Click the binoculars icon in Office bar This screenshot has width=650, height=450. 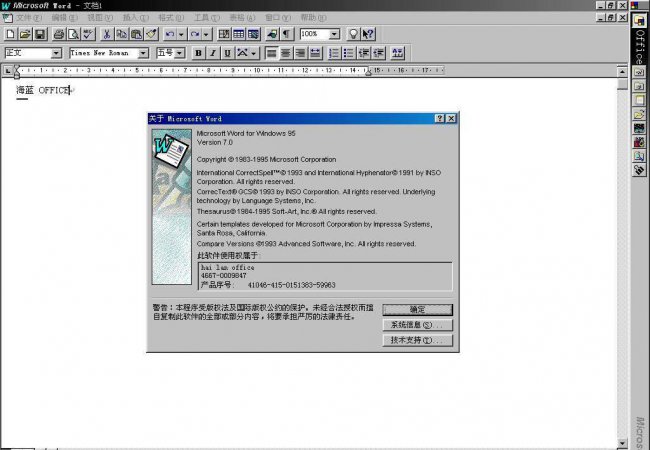pos(639,170)
